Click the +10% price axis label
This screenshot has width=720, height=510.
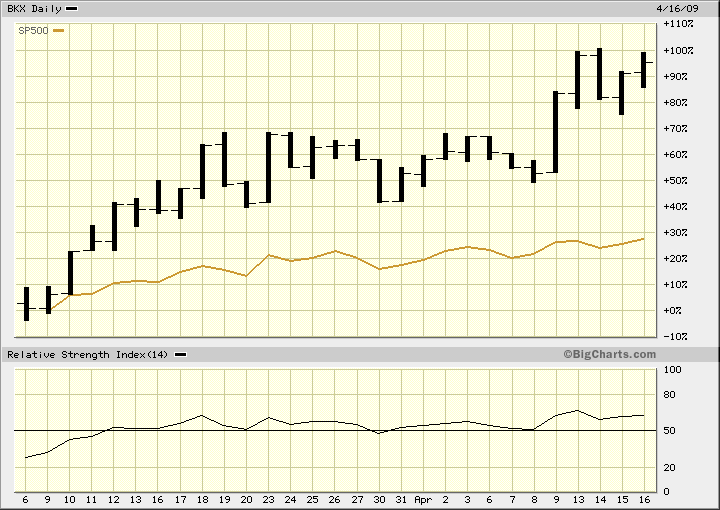[x=675, y=285]
